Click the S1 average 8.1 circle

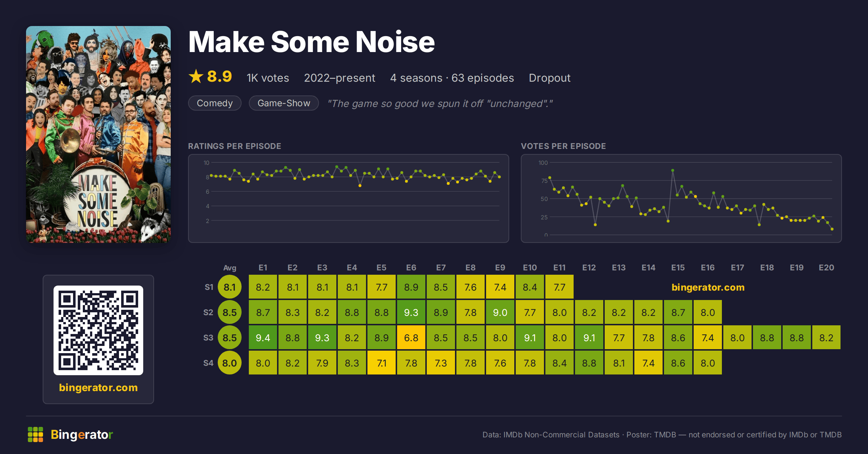[x=230, y=287]
